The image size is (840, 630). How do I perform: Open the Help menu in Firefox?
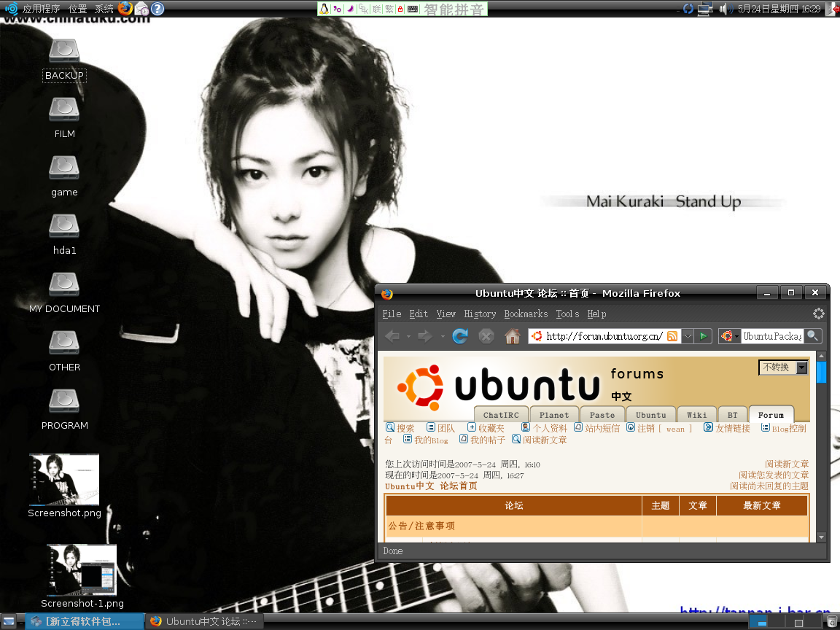(596, 314)
